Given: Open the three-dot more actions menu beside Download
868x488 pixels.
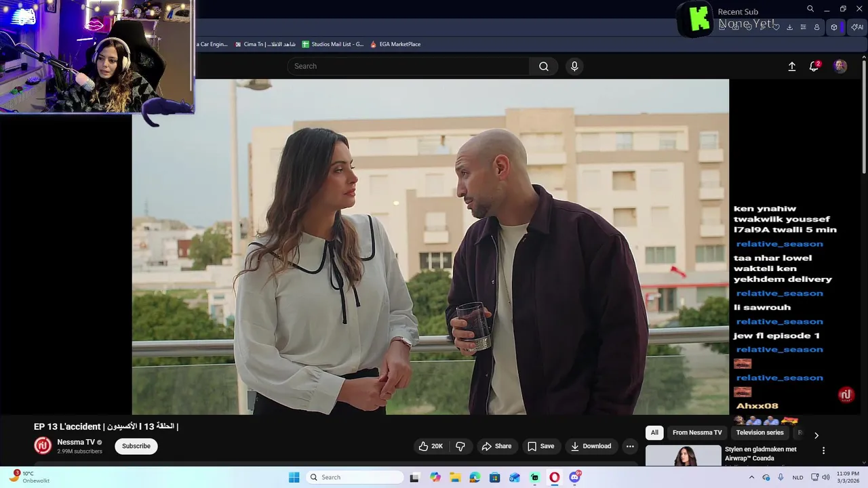Looking at the screenshot, I should [x=630, y=446].
